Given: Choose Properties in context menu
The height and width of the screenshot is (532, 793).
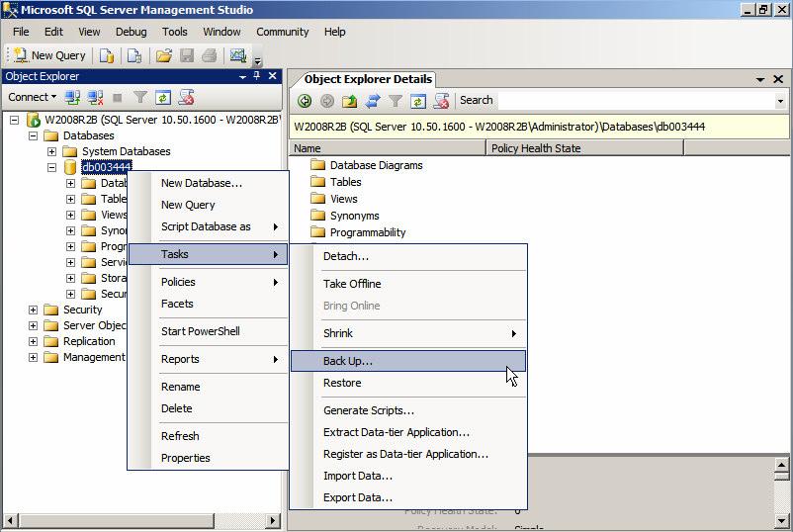Looking at the screenshot, I should pyautogui.click(x=208, y=458).
